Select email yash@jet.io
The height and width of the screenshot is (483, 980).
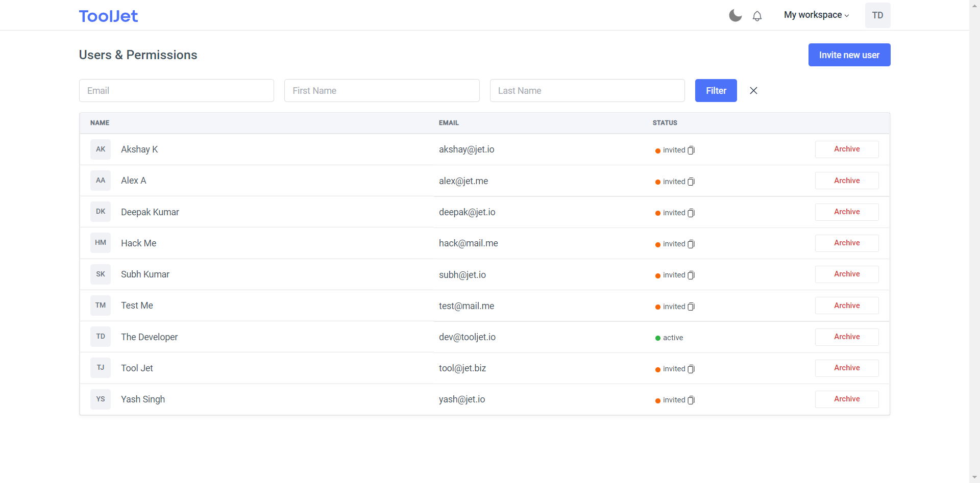(462, 399)
